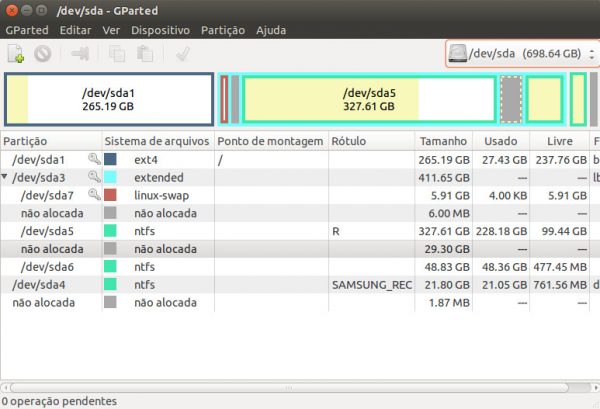Open the Ajuda menu
The height and width of the screenshot is (409, 600).
[271, 30]
